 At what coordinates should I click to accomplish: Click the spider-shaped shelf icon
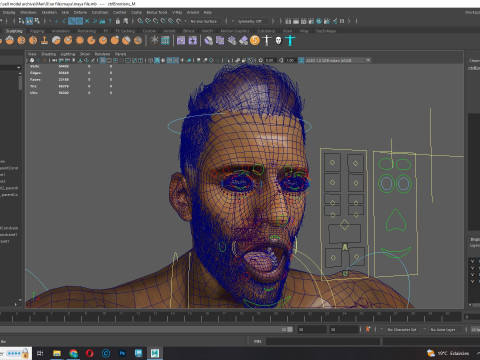[x=154, y=41]
